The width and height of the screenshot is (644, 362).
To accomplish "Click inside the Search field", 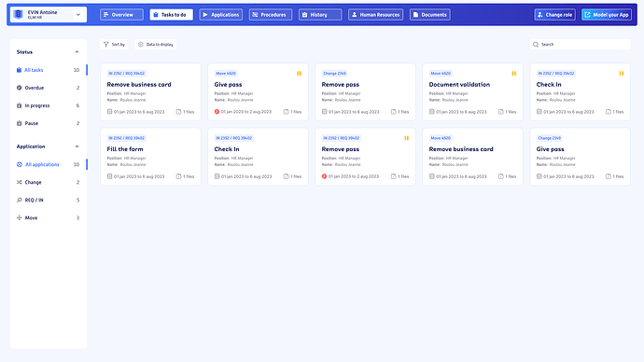I will (x=580, y=45).
